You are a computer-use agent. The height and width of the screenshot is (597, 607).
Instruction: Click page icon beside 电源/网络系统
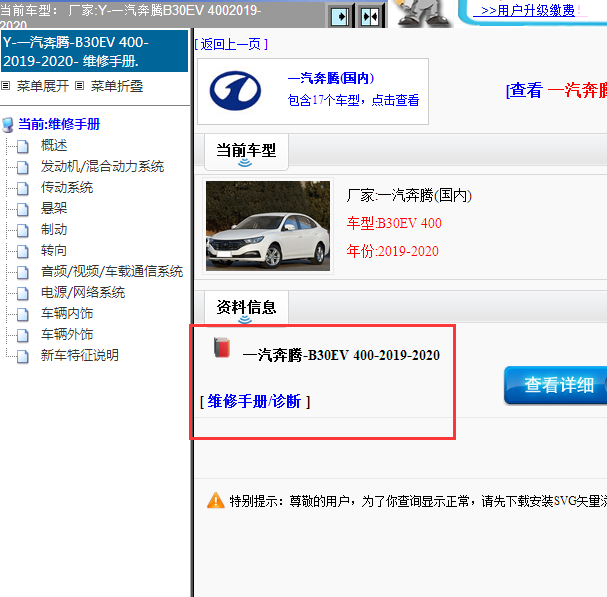(23, 293)
